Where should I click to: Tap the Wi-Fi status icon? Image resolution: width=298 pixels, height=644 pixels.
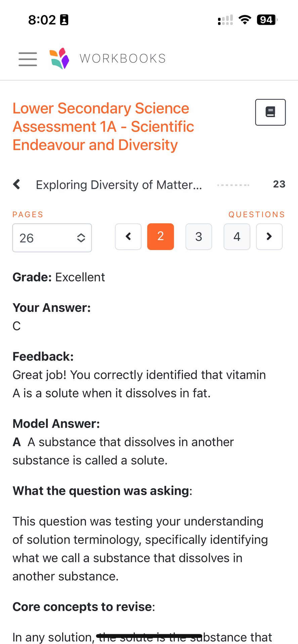245,20
